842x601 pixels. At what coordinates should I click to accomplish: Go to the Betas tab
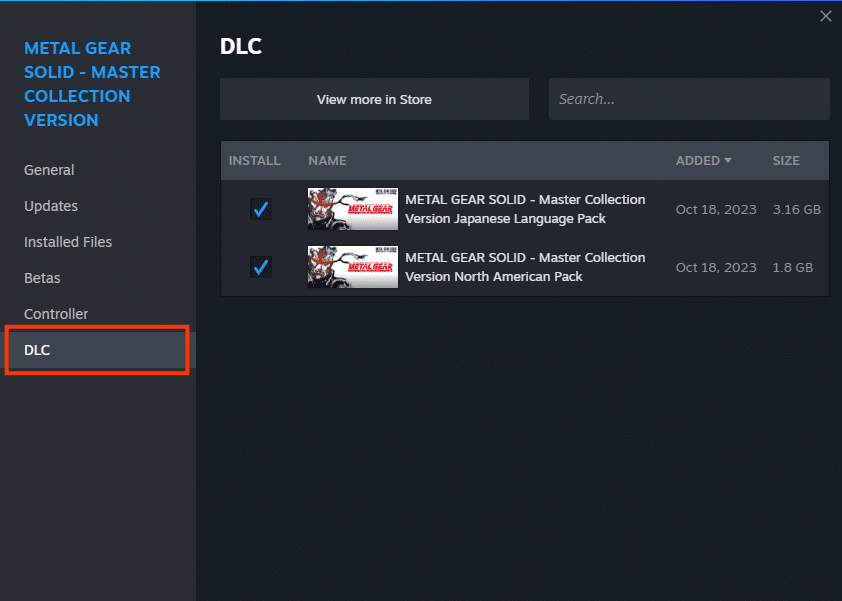click(x=42, y=278)
